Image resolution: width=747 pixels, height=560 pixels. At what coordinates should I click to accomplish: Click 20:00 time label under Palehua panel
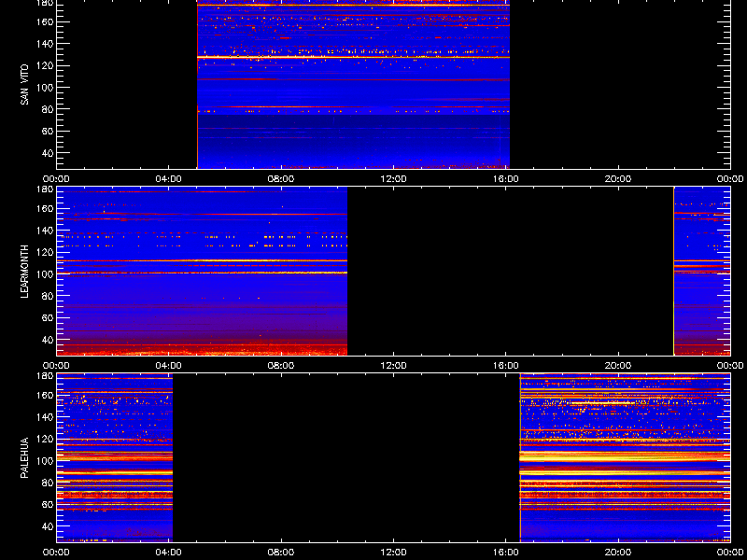(x=618, y=553)
